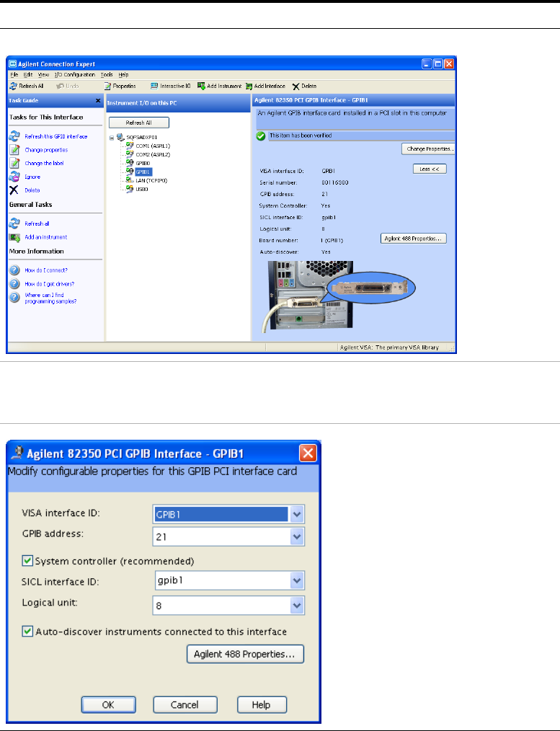Click Agilent 488 Properties in main window
The height and width of the screenshot is (731, 560).
point(414,238)
